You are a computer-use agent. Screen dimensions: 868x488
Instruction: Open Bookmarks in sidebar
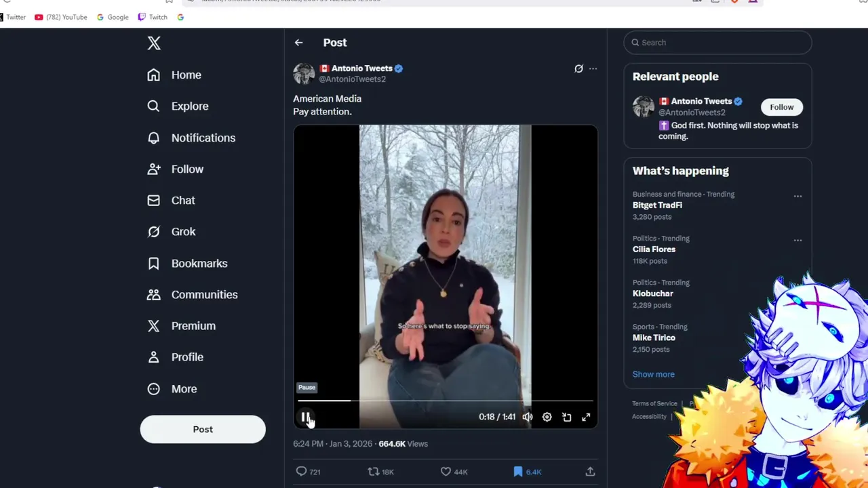(187, 263)
